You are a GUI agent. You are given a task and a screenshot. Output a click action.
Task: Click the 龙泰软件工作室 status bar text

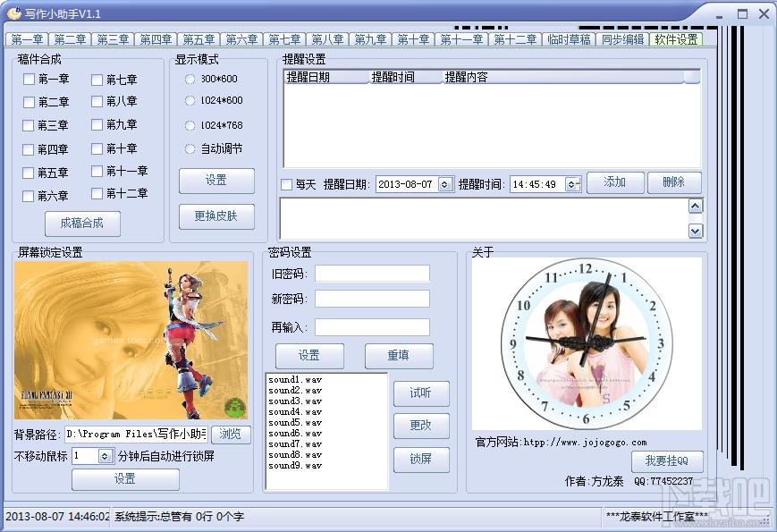(x=657, y=517)
